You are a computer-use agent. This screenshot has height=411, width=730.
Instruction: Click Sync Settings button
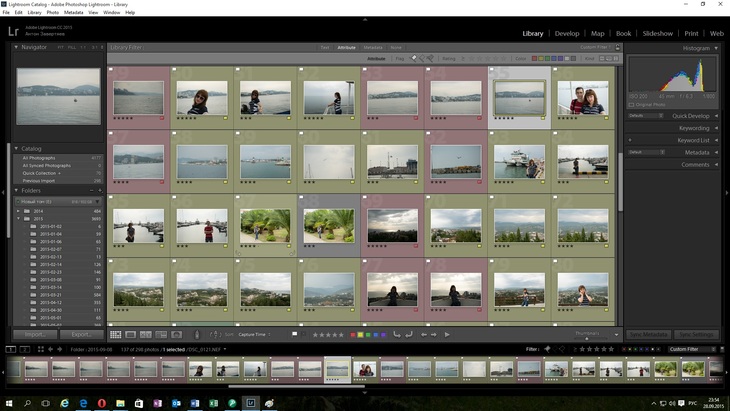click(696, 334)
